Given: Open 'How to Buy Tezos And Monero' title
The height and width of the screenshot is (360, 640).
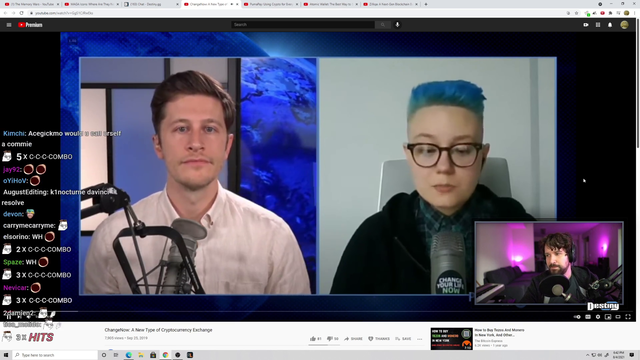Looking at the screenshot, I should pyautogui.click(x=499, y=332).
